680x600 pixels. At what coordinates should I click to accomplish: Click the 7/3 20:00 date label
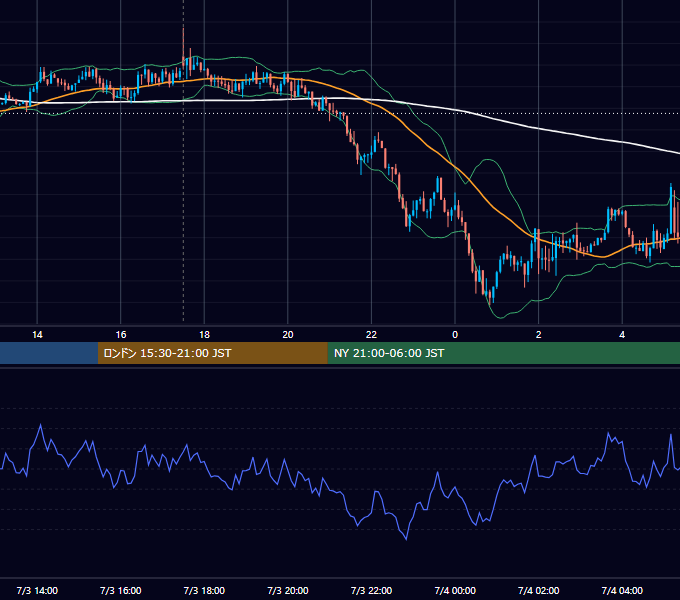click(x=288, y=591)
